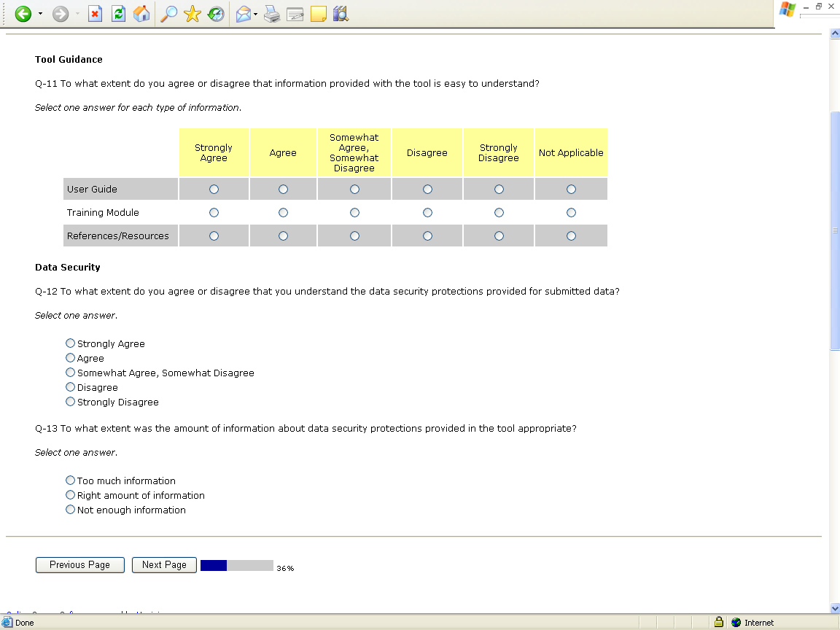
Task: Open Search with the magnifying glass icon
Action: pyautogui.click(x=168, y=14)
